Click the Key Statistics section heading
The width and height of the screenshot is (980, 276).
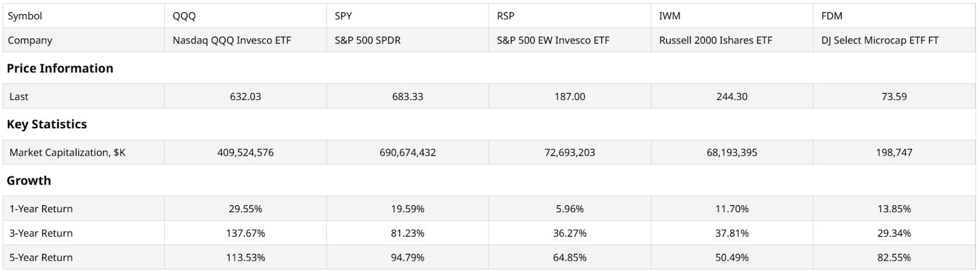click(x=47, y=125)
